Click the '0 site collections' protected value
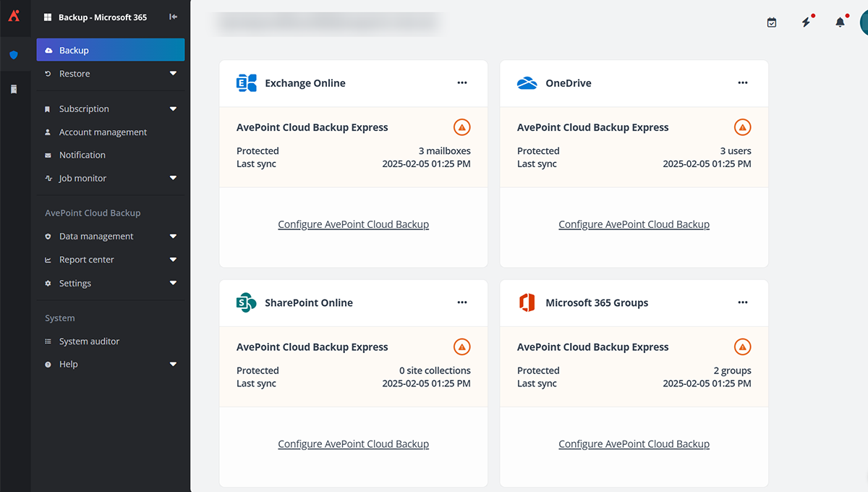 435,371
